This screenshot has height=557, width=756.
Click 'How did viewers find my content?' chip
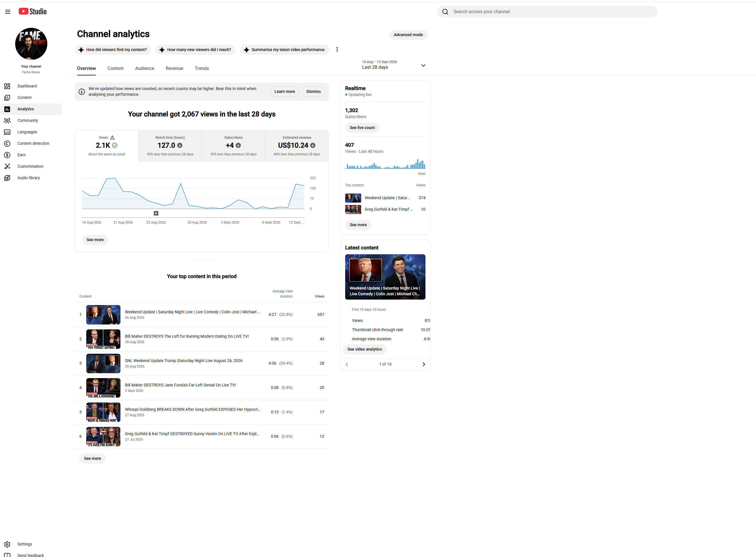[113, 50]
